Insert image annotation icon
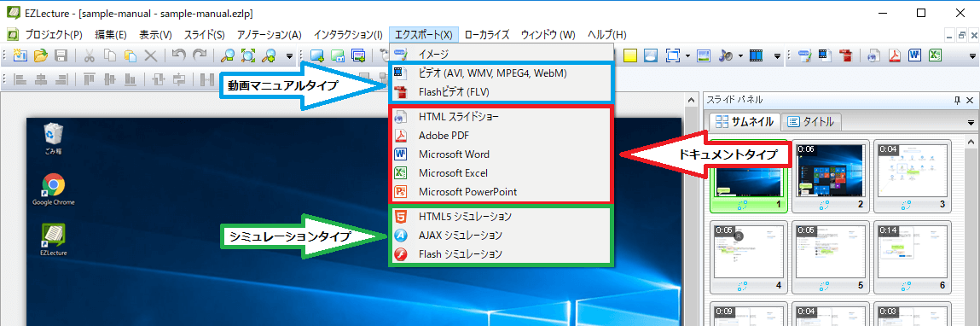The height and width of the screenshot is (326, 980). (704, 55)
